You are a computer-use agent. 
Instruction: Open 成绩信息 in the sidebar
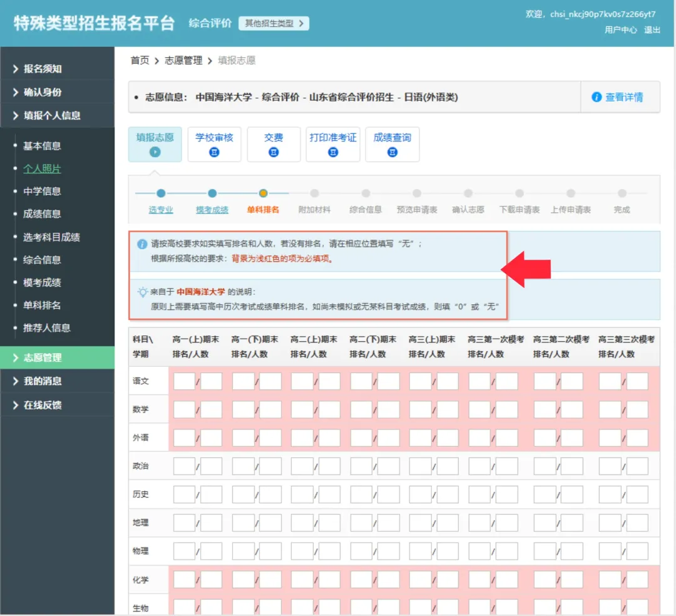(42, 214)
